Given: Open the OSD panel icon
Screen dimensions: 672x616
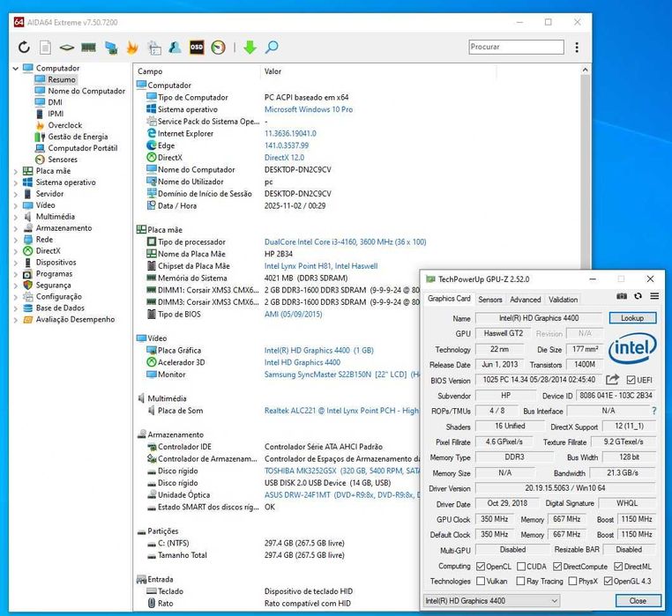Looking at the screenshot, I should point(197,47).
